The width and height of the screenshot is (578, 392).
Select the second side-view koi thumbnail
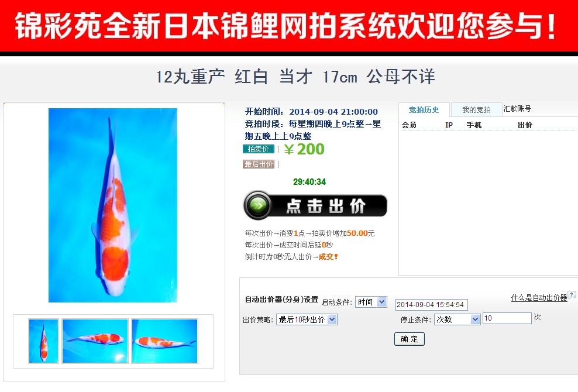(95, 341)
